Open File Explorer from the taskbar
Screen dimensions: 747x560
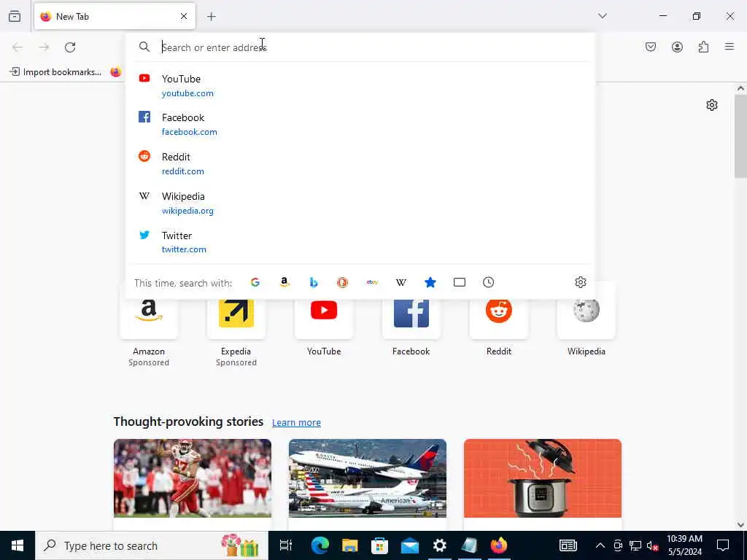click(349, 545)
